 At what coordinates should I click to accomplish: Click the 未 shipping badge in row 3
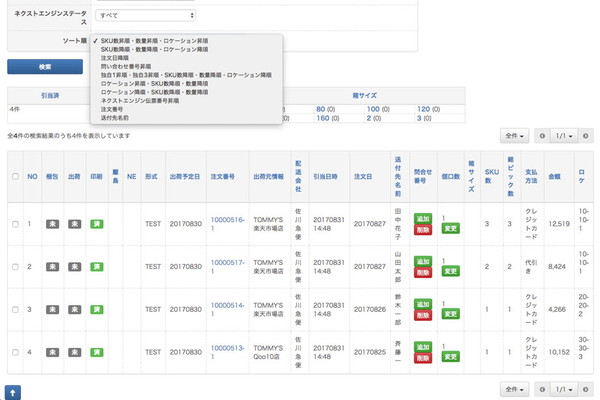click(x=75, y=310)
